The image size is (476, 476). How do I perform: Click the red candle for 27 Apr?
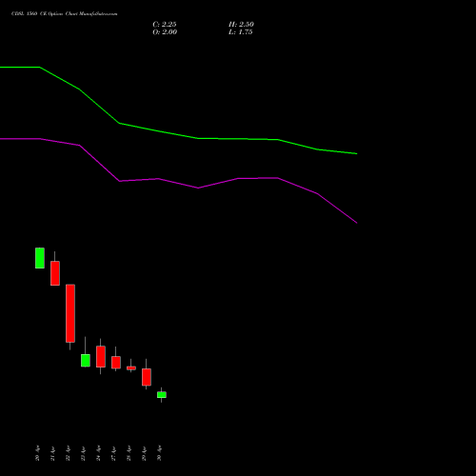116,363
